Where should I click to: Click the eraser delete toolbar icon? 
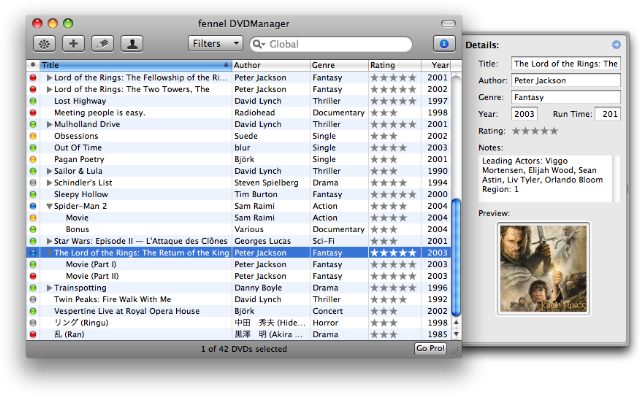[102, 44]
